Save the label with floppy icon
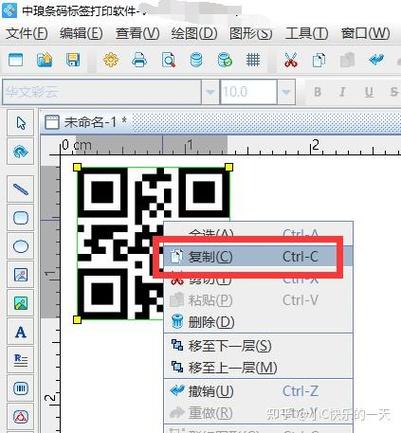 (x=73, y=60)
